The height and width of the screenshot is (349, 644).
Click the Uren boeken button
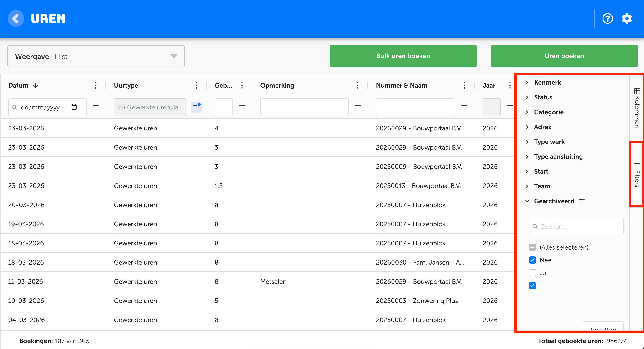pyautogui.click(x=564, y=56)
